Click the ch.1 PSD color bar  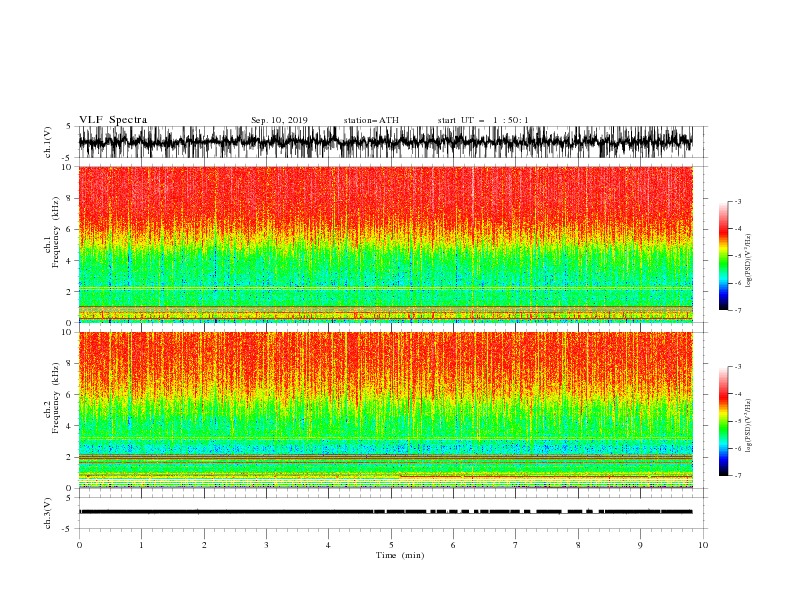pos(723,256)
